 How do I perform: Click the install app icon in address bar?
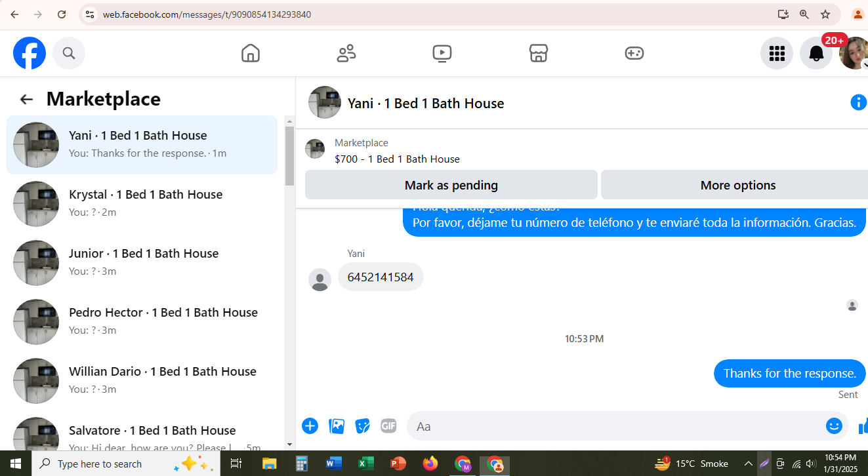[783, 14]
